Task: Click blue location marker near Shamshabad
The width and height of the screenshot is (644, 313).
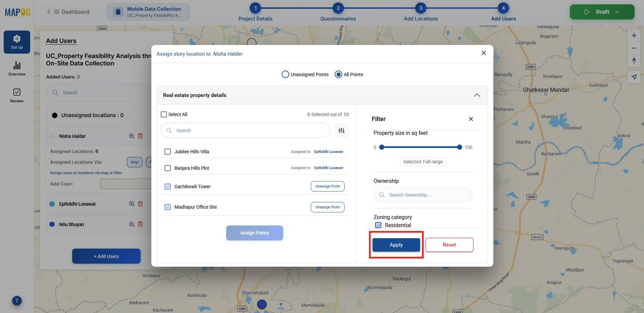Action: tap(262, 304)
